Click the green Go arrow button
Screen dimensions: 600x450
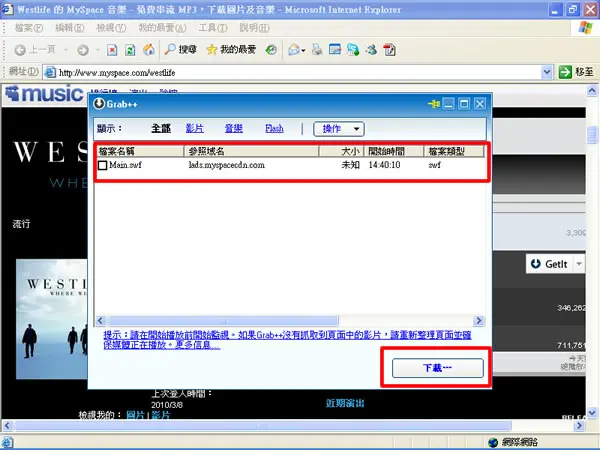565,72
